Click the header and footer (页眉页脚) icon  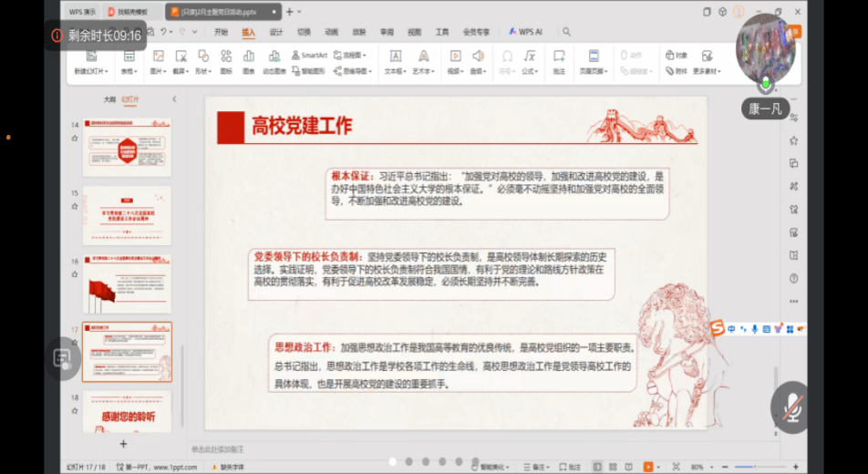(593, 57)
